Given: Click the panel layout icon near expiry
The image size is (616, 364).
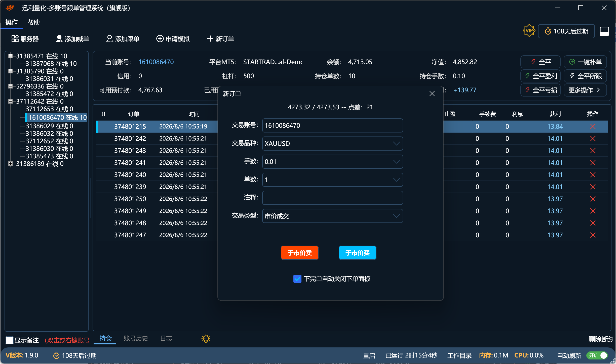Looking at the screenshot, I should [x=604, y=31].
